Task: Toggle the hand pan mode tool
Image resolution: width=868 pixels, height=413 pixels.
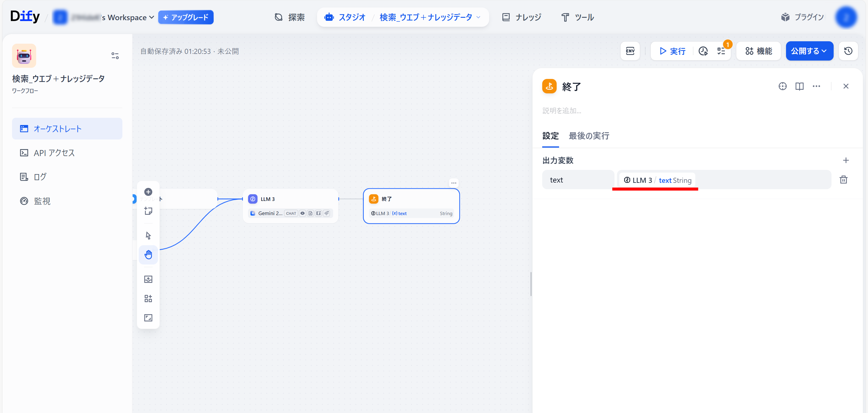Action: click(x=148, y=255)
